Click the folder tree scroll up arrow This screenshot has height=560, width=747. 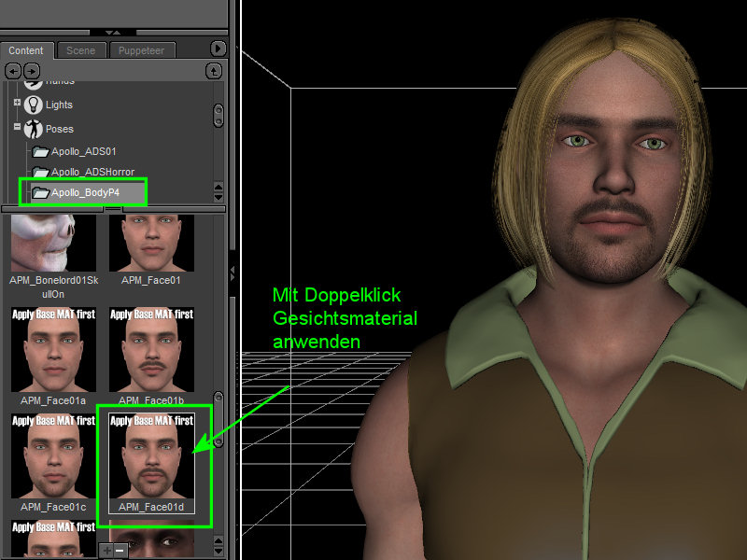[218, 186]
